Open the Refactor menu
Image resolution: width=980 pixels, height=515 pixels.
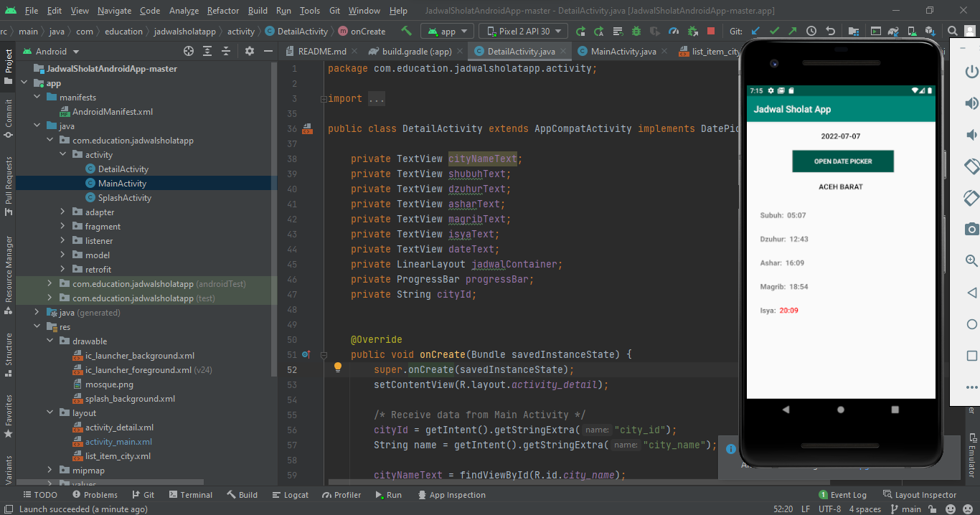tap(223, 11)
